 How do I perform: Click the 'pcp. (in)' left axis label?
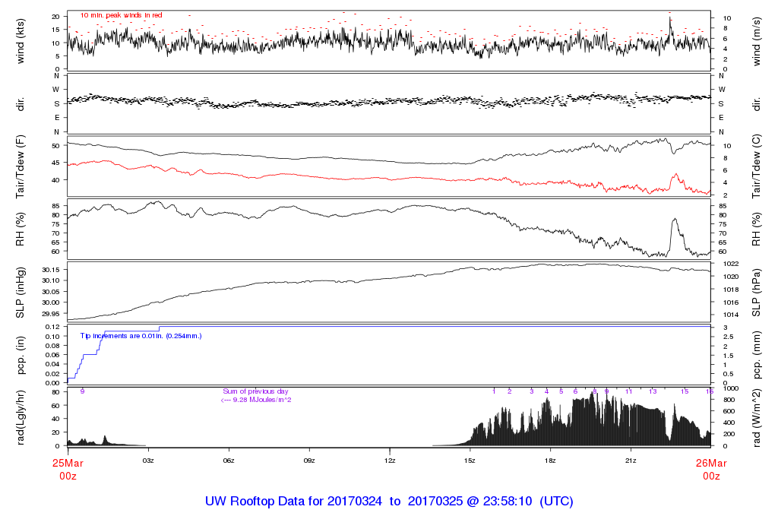click(x=21, y=354)
